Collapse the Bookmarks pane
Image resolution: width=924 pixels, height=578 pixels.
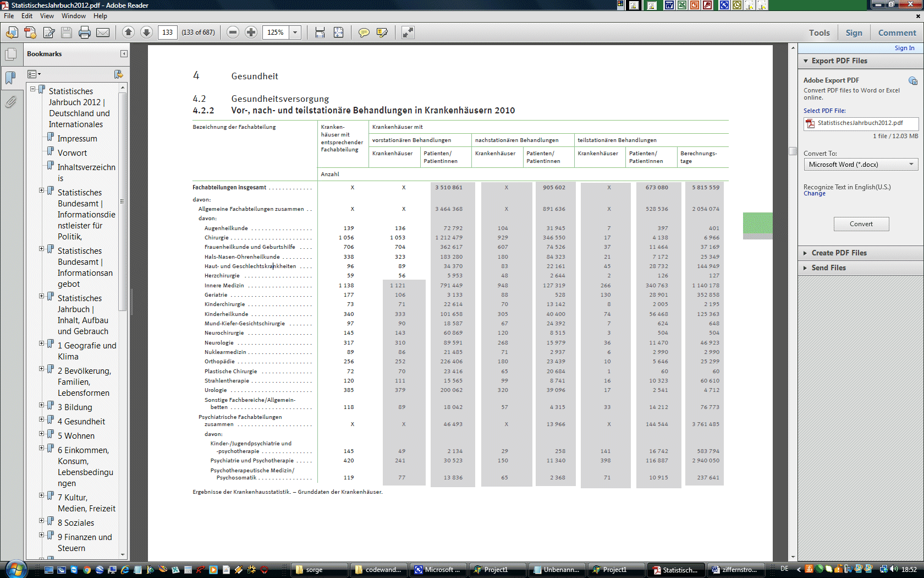click(124, 53)
